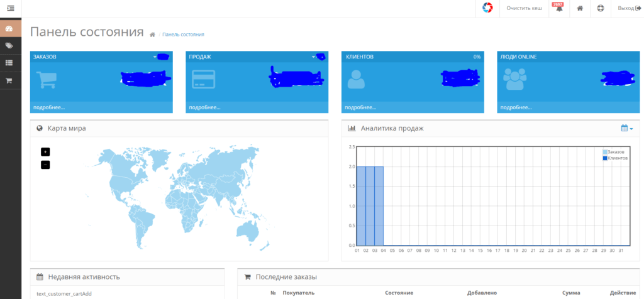
Task: Click the list icon in the sidebar
Action: (9, 63)
